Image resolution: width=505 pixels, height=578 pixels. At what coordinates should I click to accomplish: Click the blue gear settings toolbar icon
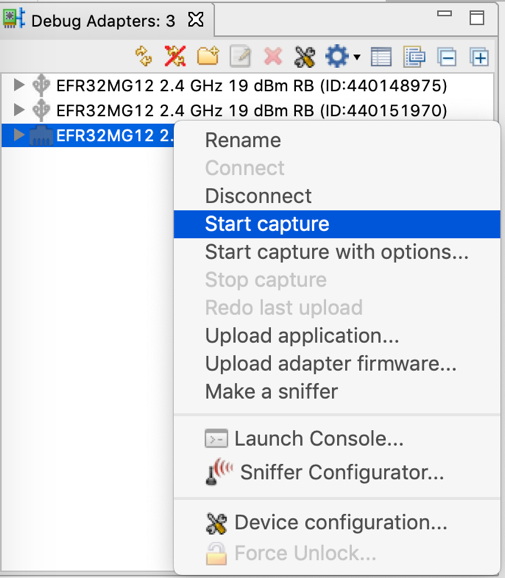coord(337,56)
